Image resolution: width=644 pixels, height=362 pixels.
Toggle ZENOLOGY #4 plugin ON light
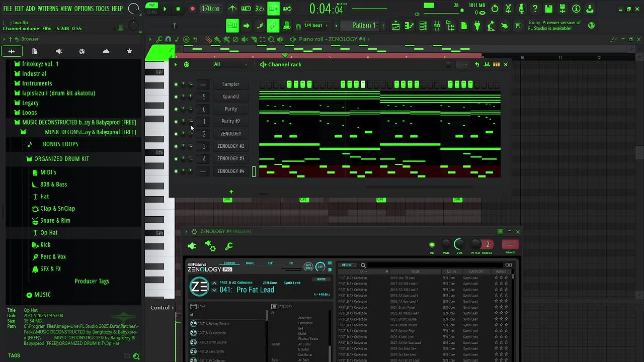[x=432, y=245]
